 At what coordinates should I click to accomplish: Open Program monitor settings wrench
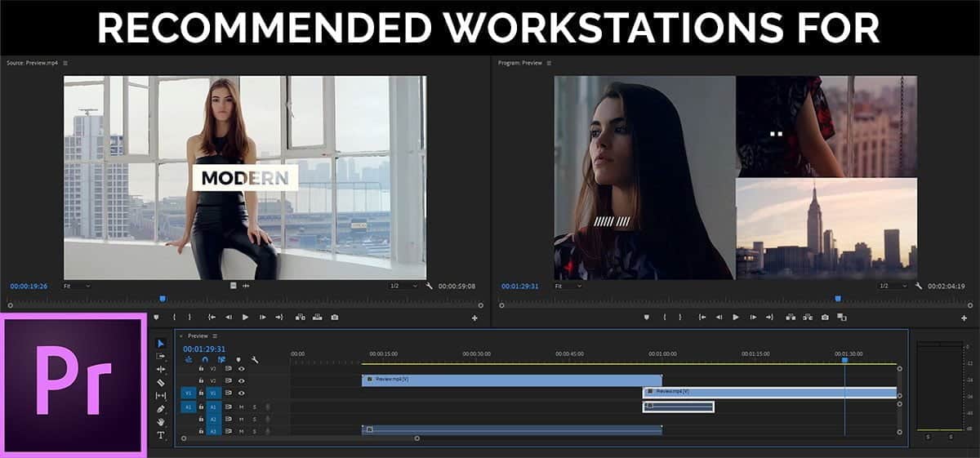[x=919, y=286]
